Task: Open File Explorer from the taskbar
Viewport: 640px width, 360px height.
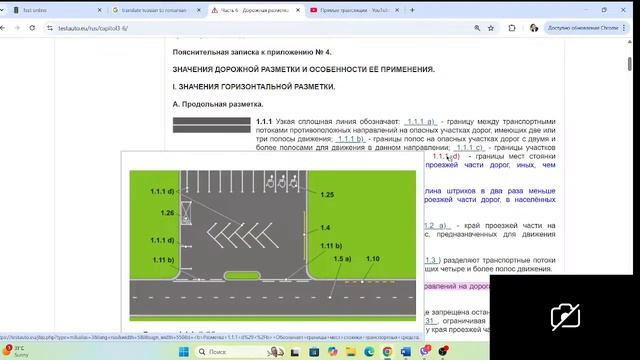Action: [351, 351]
